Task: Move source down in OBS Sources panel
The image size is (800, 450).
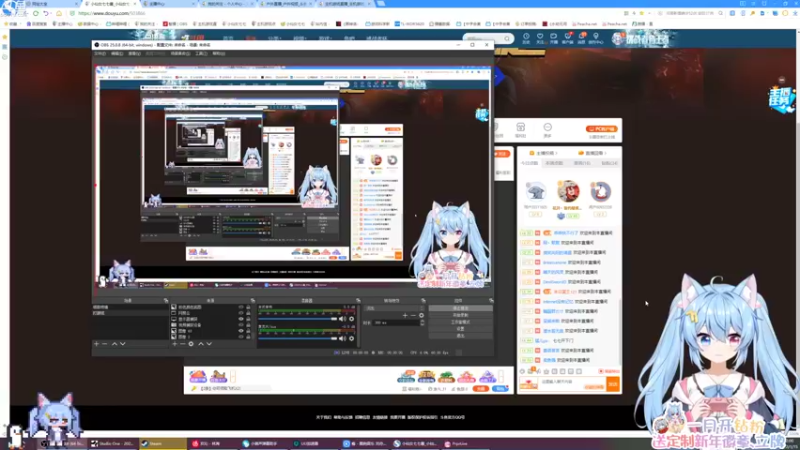Action: pos(209,344)
